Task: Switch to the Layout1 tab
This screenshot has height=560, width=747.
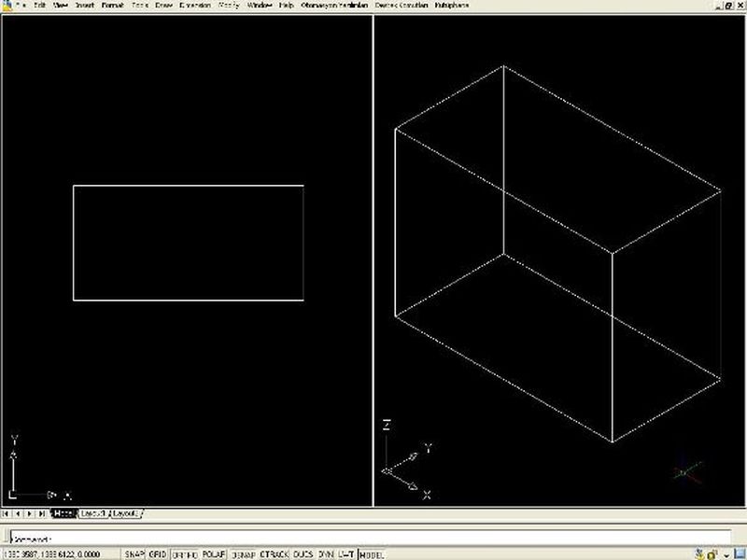Action: coord(93,513)
